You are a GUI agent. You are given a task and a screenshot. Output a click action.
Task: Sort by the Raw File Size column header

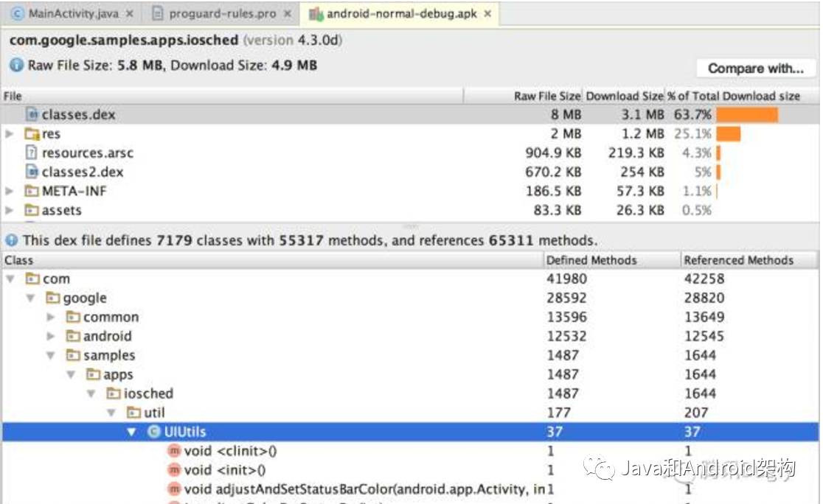(x=524, y=97)
